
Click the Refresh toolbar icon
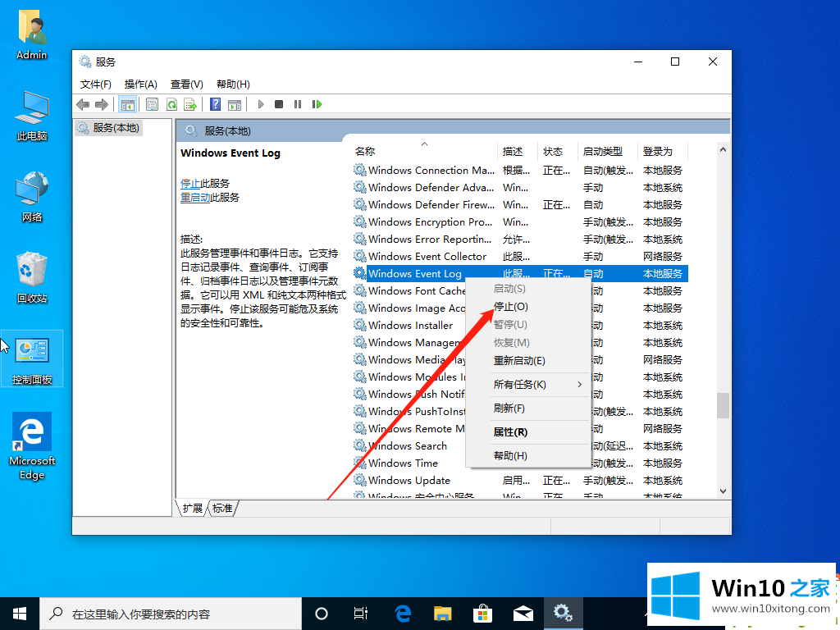click(171, 104)
